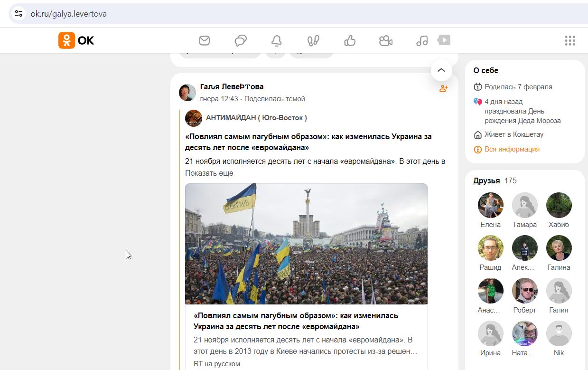Image resolution: width=588 pixels, height=370 pixels.
Task: Open friend Елена's avatar
Action: (x=491, y=205)
